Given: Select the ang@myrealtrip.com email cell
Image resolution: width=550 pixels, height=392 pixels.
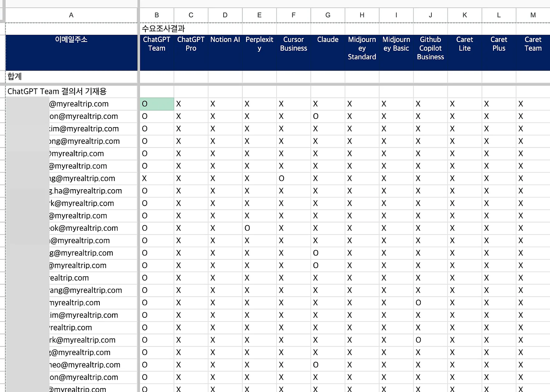Looking at the screenshot, I should (x=71, y=290).
